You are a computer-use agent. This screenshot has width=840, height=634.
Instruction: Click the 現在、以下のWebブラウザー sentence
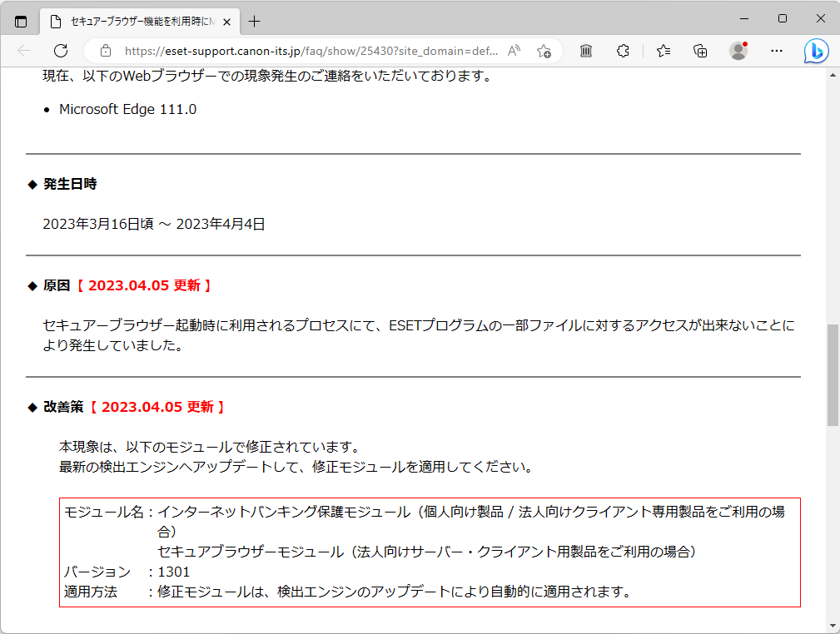tap(268, 76)
